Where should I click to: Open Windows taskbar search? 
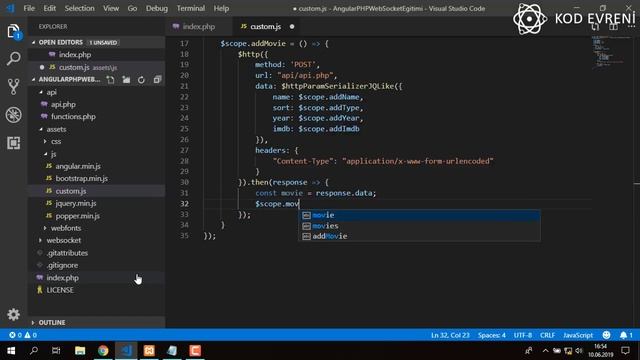34,351
